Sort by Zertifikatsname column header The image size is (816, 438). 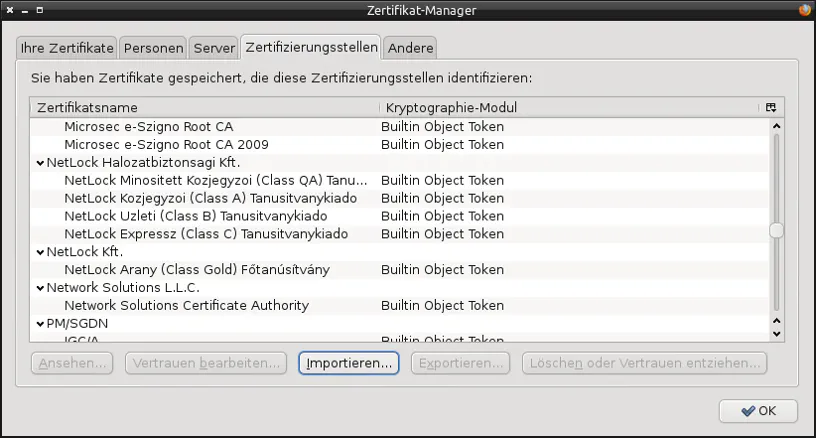(x=205, y=108)
